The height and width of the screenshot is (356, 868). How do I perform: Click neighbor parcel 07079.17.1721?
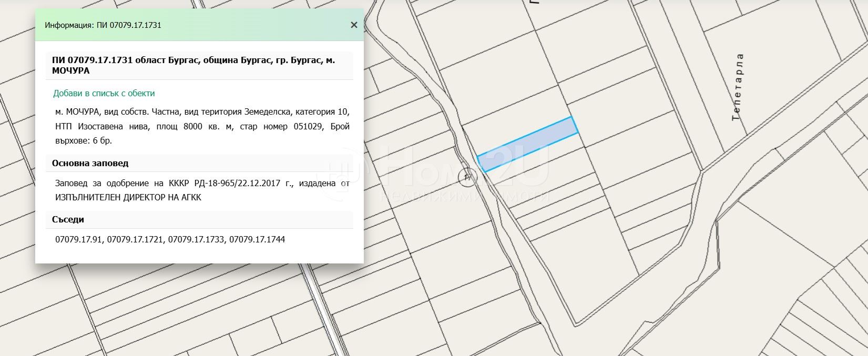136,239
